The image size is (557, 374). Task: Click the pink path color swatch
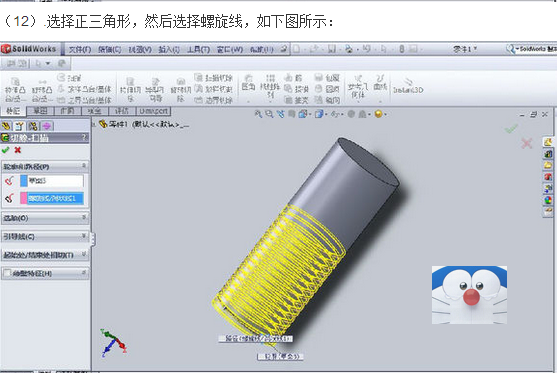click(x=23, y=198)
